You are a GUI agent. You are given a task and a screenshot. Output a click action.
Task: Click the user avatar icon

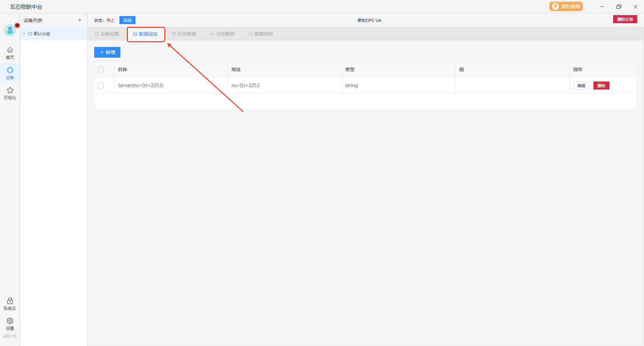point(10,31)
